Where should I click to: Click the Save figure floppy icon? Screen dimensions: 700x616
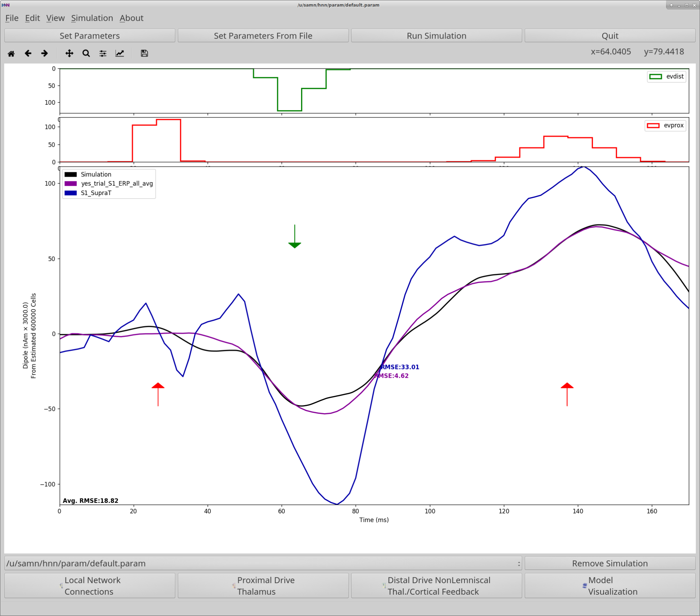[x=144, y=54]
